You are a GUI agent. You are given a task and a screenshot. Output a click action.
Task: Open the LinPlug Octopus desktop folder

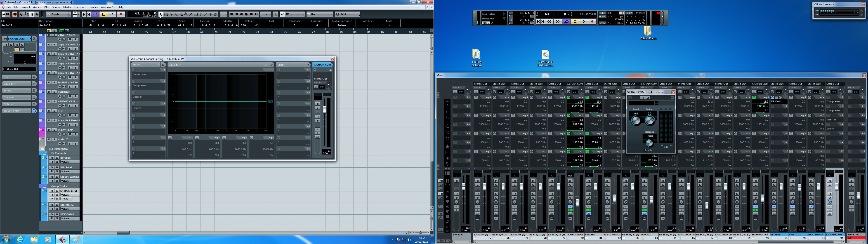point(476,54)
